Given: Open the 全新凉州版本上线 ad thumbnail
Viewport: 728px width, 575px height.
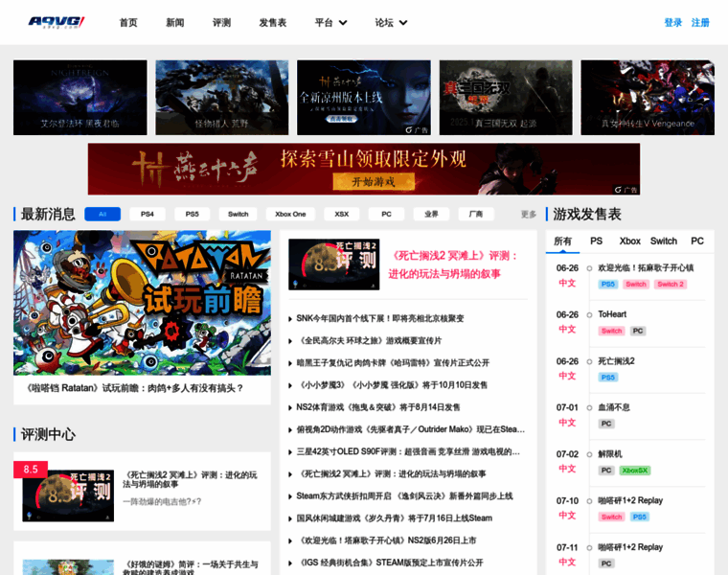Looking at the screenshot, I should click(364, 98).
